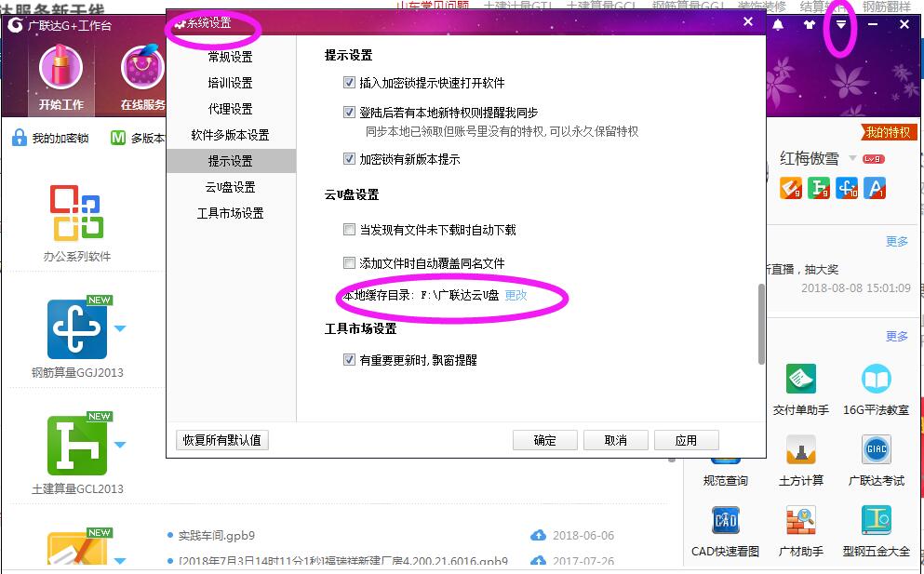This screenshot has width=924, height=574.
Task: Click username 红梅傲雪
Action: point(810,158)
